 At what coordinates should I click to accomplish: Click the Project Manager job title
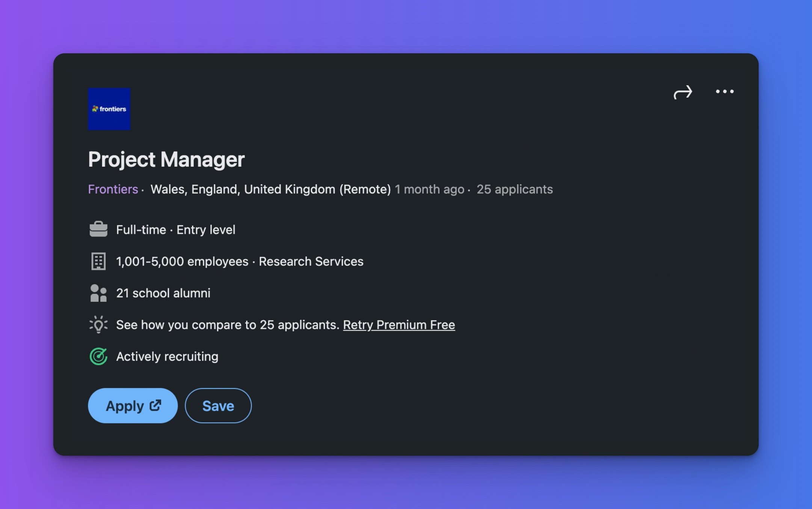[166, 159]
